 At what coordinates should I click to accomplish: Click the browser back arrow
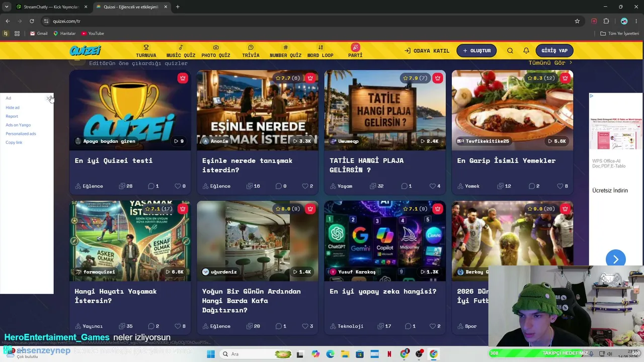8,21
